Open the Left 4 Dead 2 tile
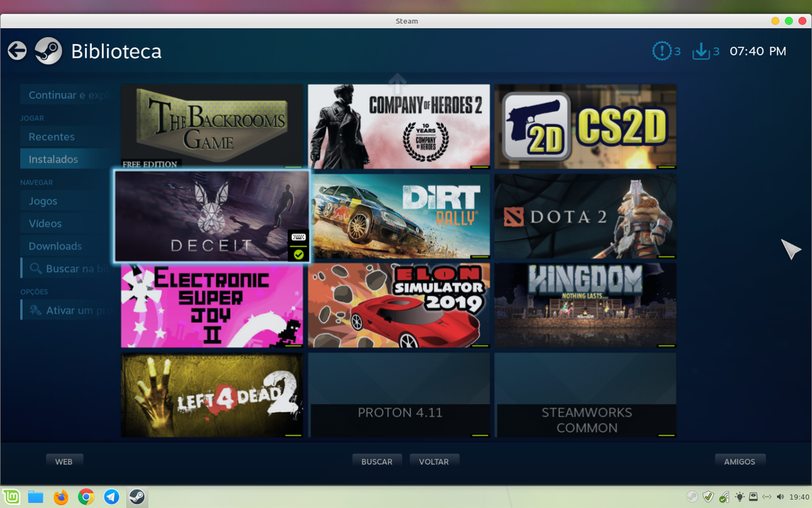The width and height of the screenshot is (812, 508). (212, 395)
